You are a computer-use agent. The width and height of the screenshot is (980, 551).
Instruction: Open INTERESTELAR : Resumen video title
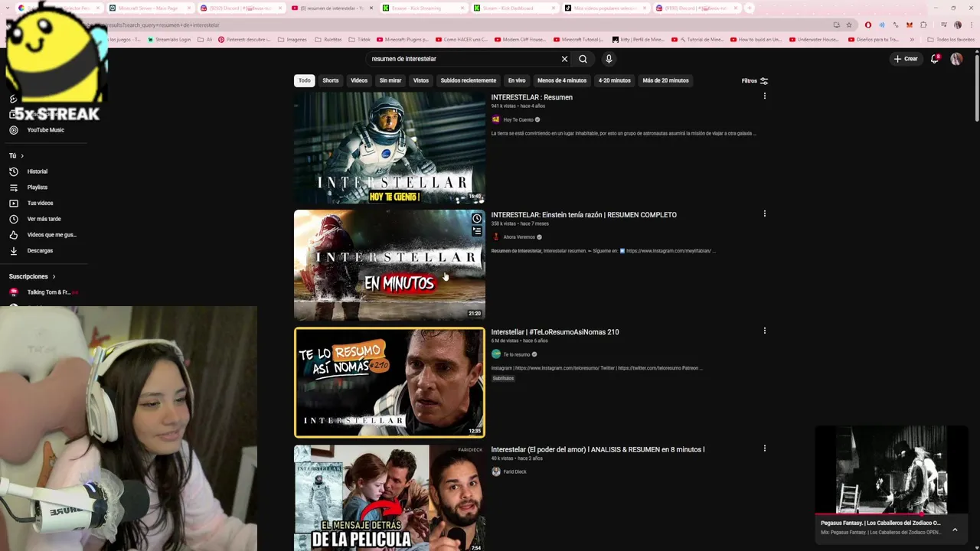pos(531,97)
